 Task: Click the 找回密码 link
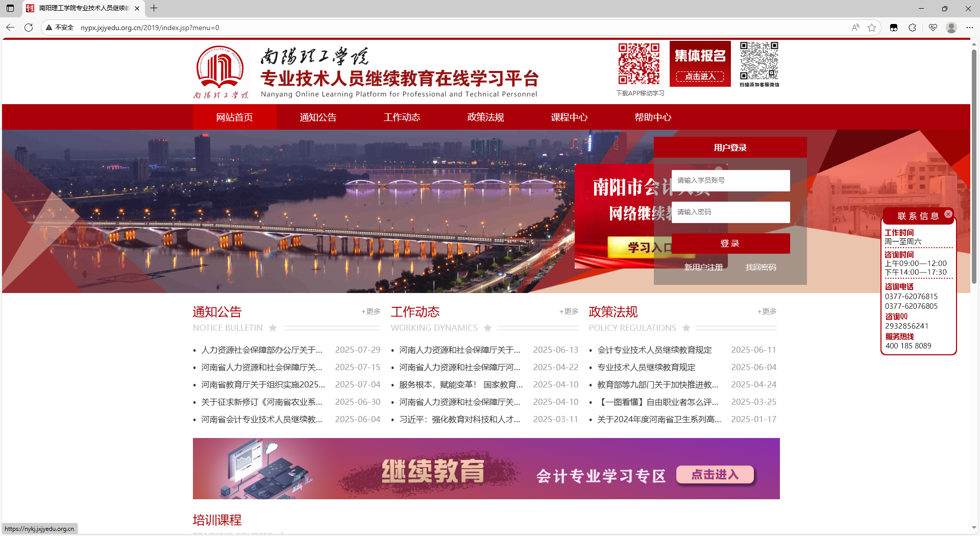(x=761, y=267)
